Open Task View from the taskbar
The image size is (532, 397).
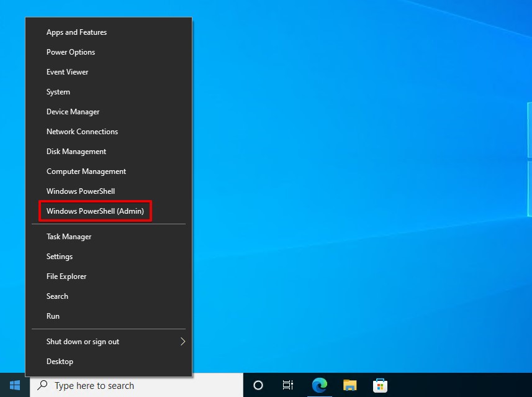(287, 385)
